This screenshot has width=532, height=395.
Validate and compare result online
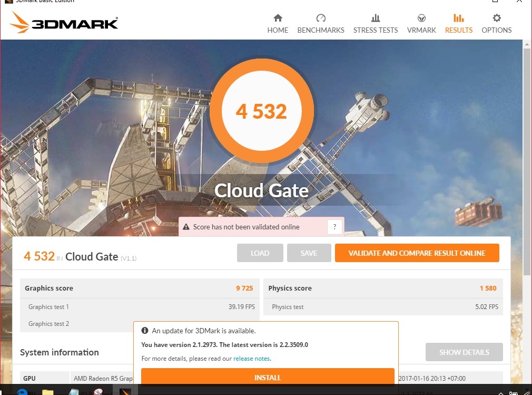tap(417, 253)
